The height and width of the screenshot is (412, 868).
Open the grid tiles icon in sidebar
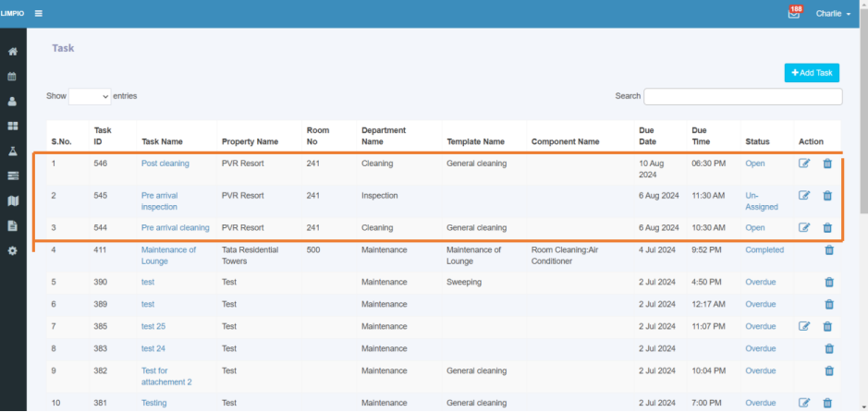[x=13, y=126]
